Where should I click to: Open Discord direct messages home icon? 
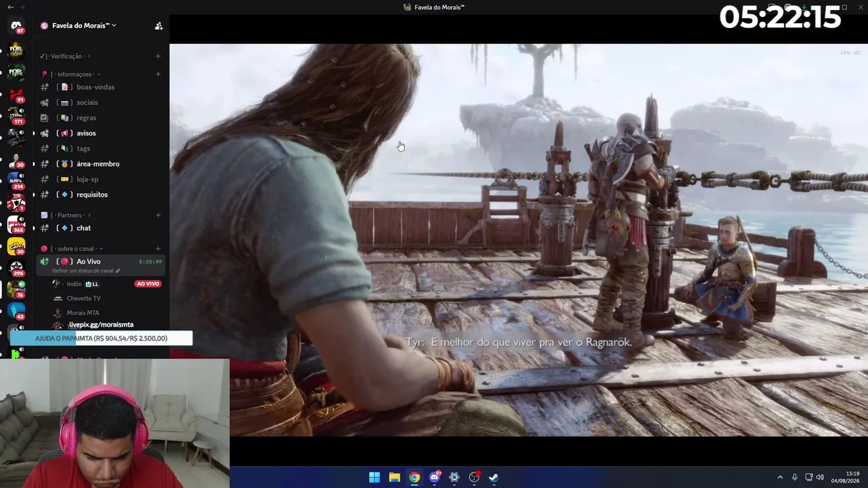[16, 26]
